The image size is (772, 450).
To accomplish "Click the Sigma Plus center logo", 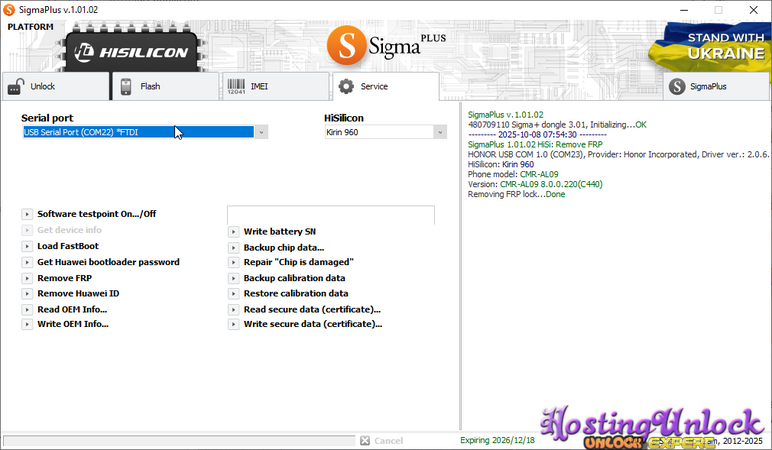I will pyautogui.click(x=385, y=45).
